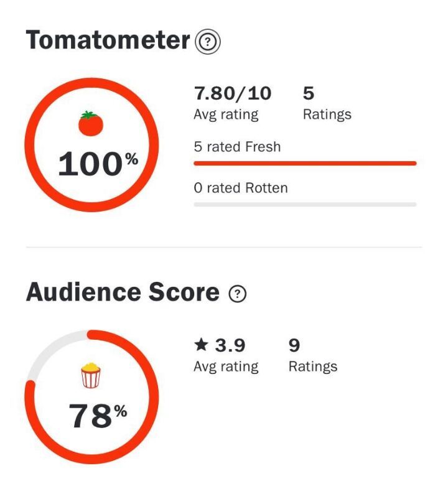448x481 pixels.
Task: Open the "0 rated Rotten" label
Action: [x=241, y=188]
